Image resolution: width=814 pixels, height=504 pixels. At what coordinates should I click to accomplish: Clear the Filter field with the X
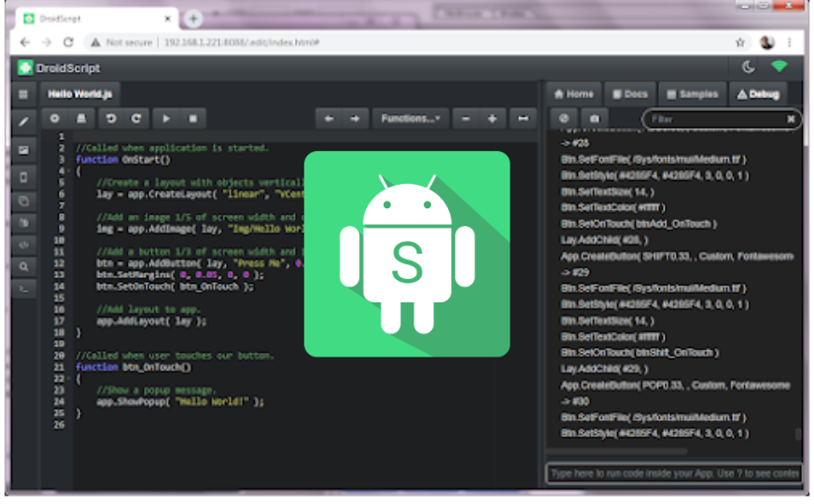(x=791, y=119)
